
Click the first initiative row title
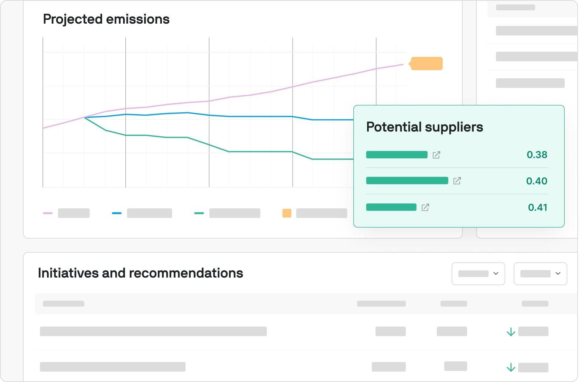(x=153, y=331)
